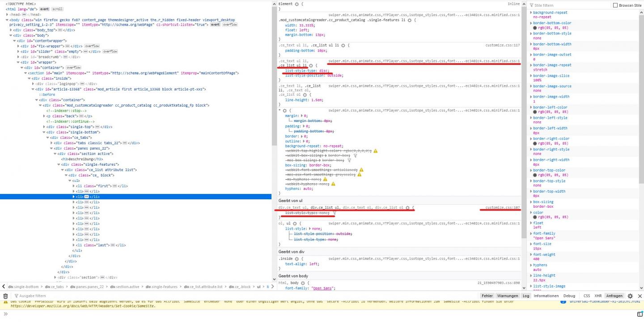
Task: Click the 'Stile filtern' search field
Action: point(568,5)
